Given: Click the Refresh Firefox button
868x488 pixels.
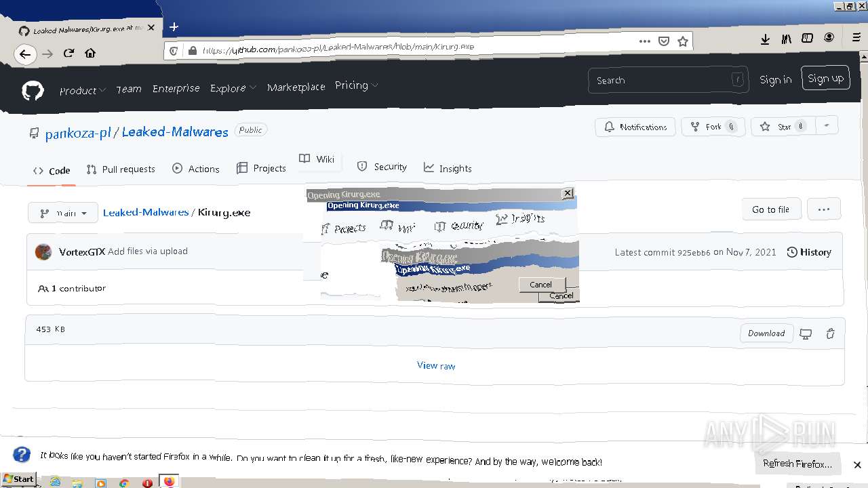Looking at the screenshot, I should pyautogui.click(x=797, y=464).
